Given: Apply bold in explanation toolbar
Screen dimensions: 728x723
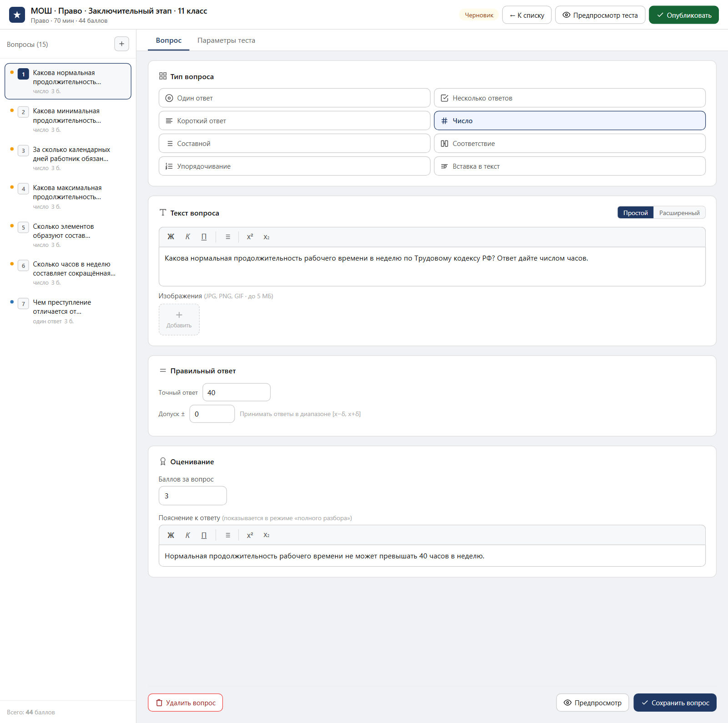Looking at the screenshot, I should coord(171,535).
